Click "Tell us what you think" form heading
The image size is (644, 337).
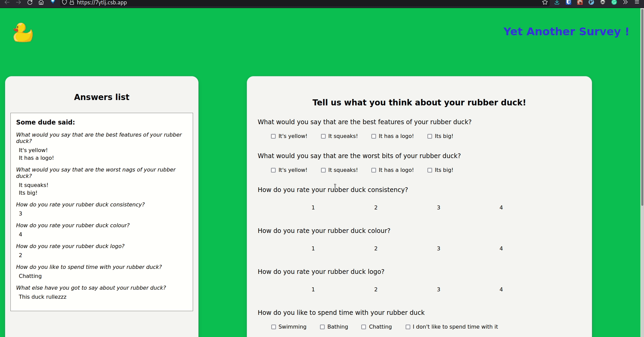coord(419,103)
